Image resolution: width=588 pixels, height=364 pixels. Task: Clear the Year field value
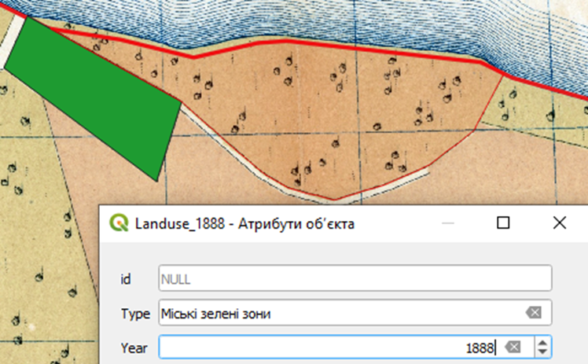coord(513,347)
